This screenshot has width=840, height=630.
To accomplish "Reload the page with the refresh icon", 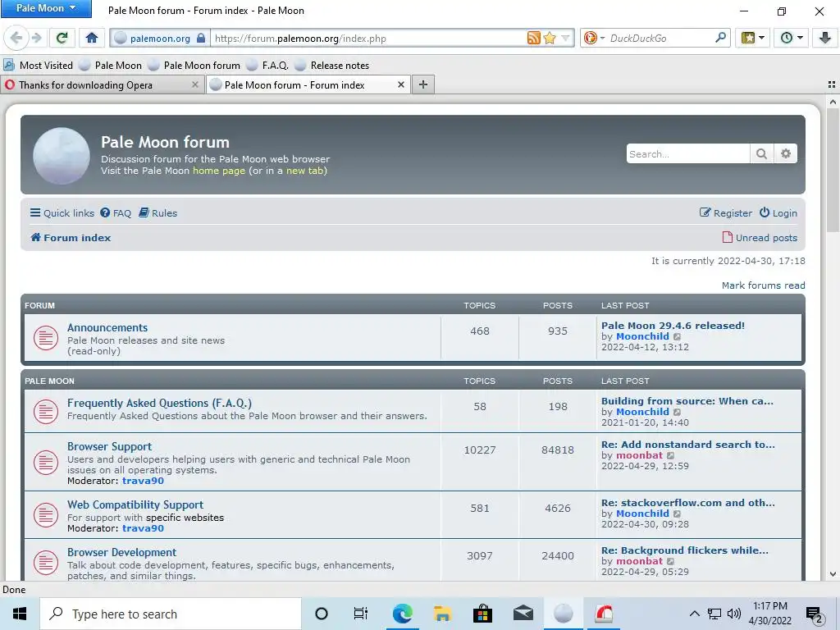I will pos(62,38).
